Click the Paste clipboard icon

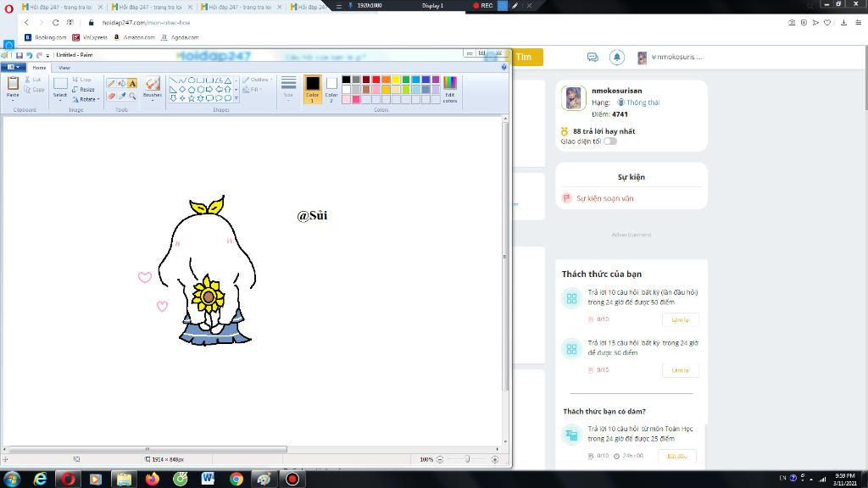point(13,84)
